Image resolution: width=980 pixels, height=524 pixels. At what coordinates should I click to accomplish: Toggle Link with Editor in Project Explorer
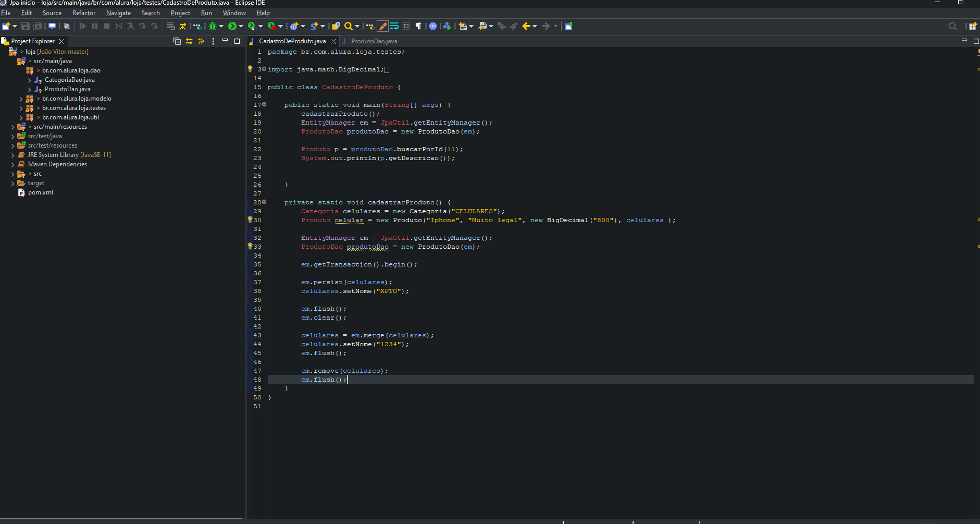[x=189, y=41]
